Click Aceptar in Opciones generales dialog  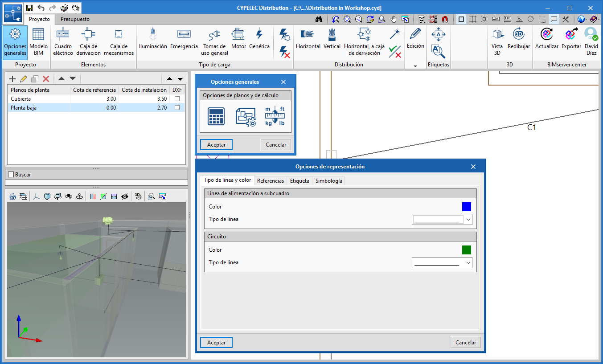[217, 145]
